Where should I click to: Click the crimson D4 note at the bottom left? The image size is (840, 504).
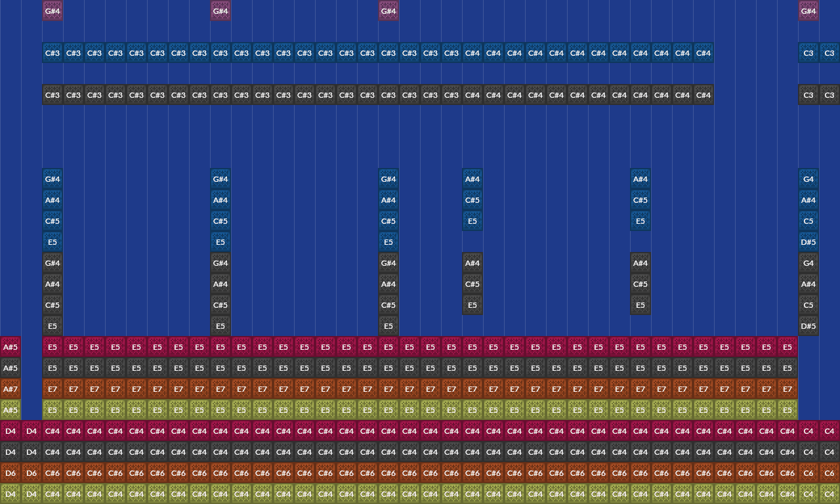click(x=10, y=430)
